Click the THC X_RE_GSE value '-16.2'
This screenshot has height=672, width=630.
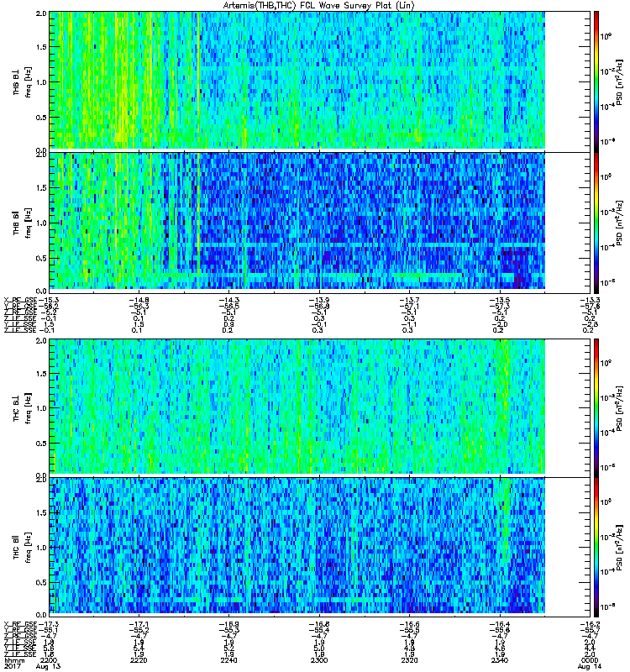[590, 624]
